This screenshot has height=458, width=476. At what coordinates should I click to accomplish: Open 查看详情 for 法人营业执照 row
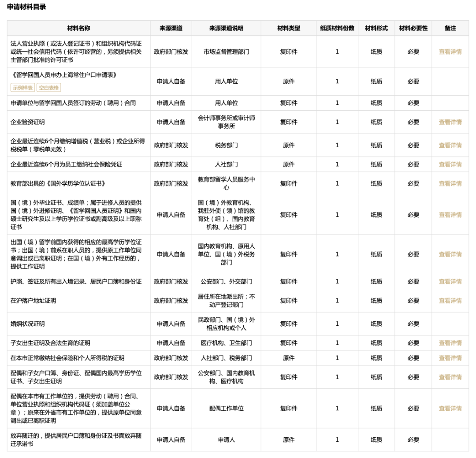pyautogui.click(x=450, y=52)
